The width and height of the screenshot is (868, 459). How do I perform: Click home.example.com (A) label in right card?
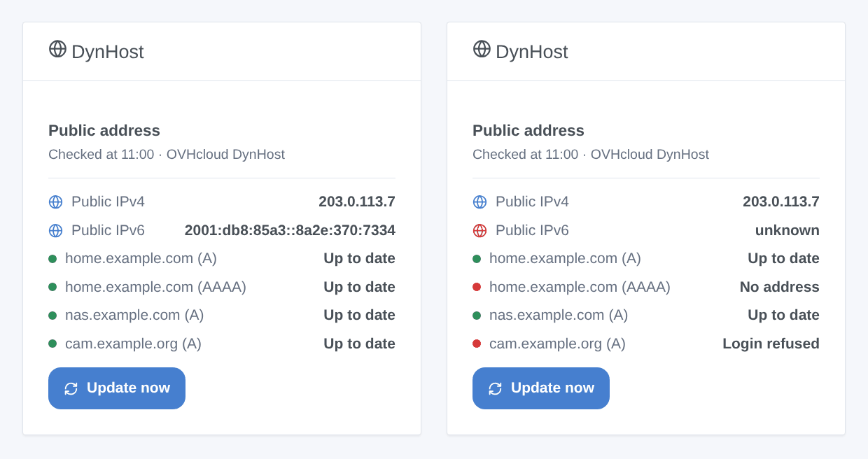point(565,259)
